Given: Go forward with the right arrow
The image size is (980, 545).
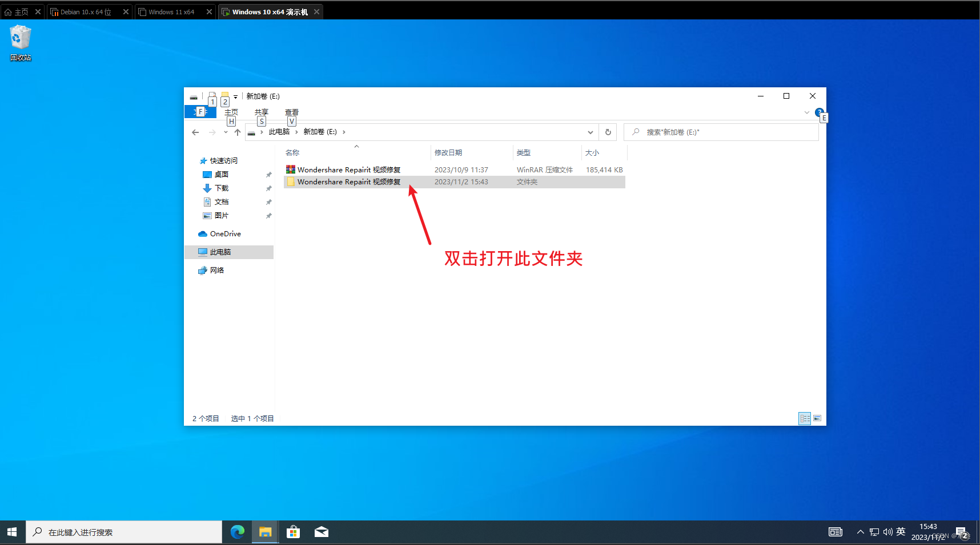Looking at the screenshot, I should pyautogui.click(x=212, y=132).
